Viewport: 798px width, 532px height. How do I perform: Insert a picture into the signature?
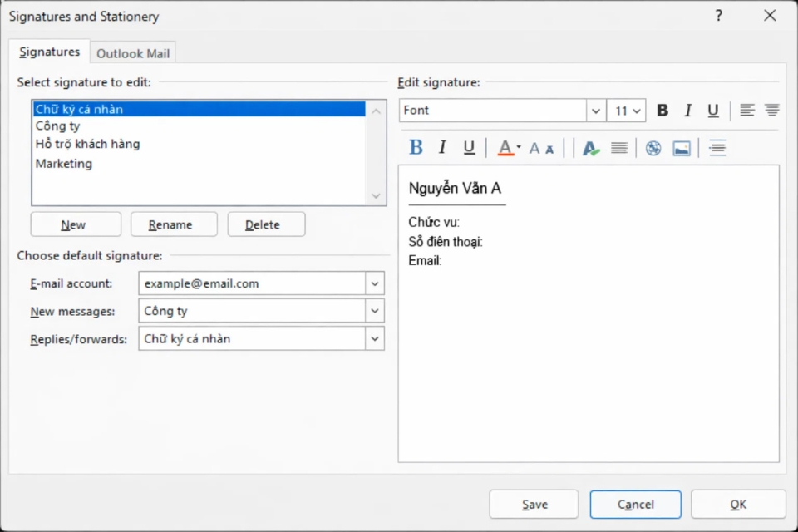[682, 147]
